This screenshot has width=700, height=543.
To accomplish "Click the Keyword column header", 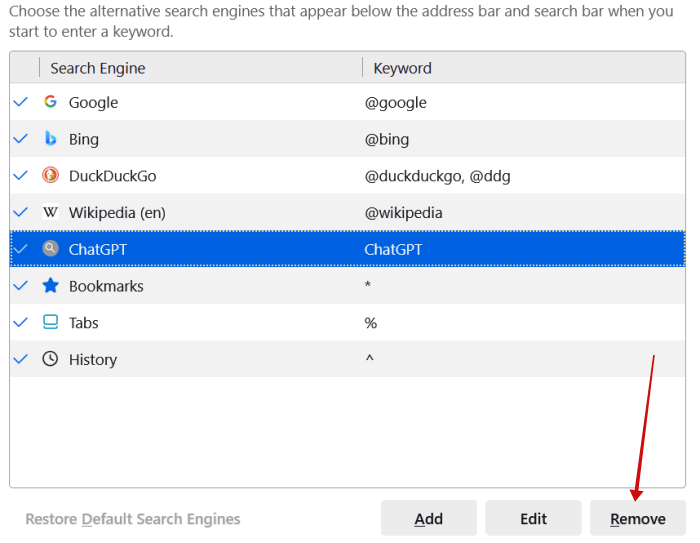I will pyautogui.click(x=524, y=68).
